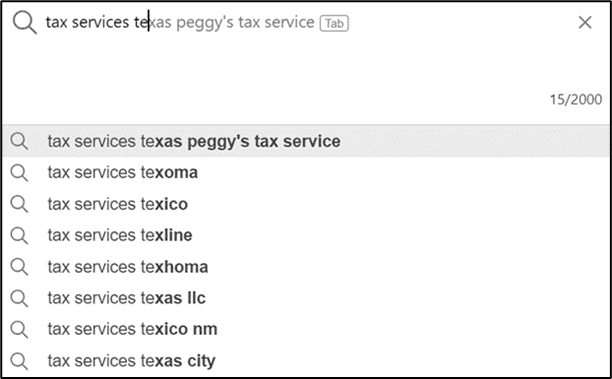612x379 pixels.
Task: Click magnifier icon beside texas city suggestion
Action: click(19, 361)
